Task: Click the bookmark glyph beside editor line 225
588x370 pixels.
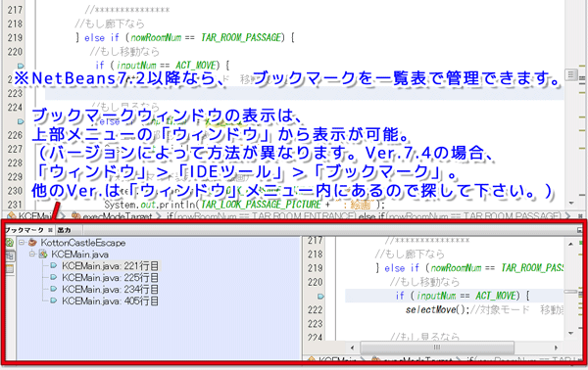Action: click(21, 121)
